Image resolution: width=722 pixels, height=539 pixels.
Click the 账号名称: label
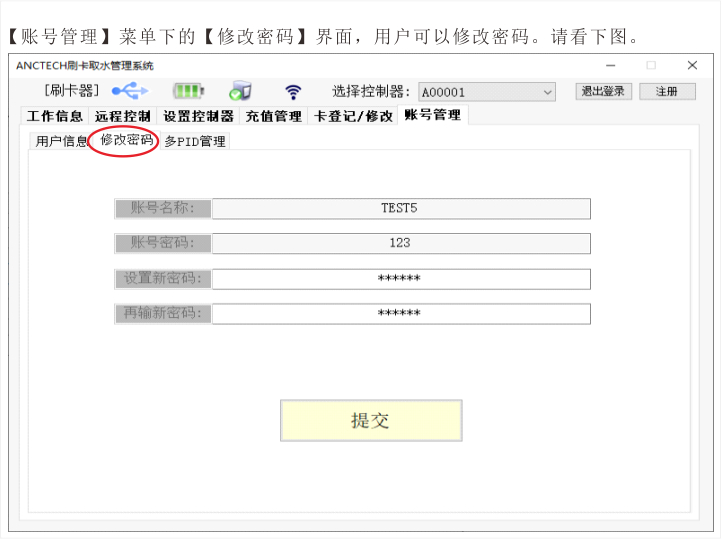[x=163, y=209]
